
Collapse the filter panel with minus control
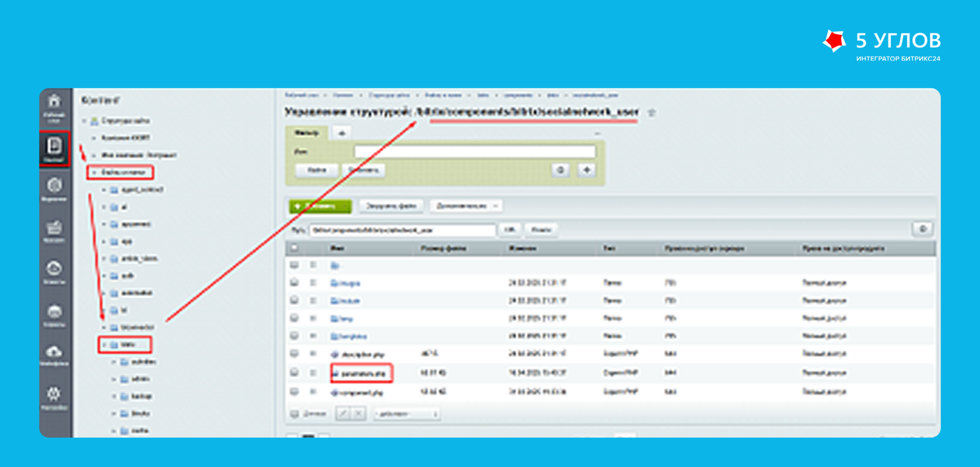coord(597,134)
